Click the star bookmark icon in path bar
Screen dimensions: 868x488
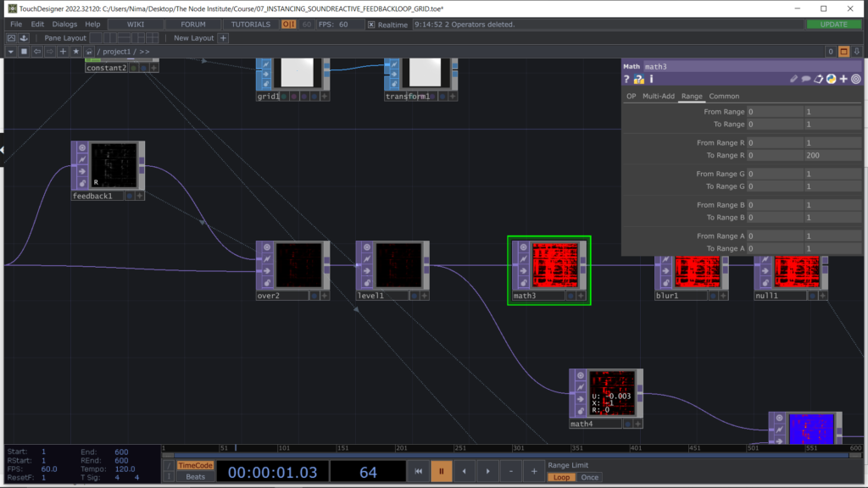pos(75,52)
